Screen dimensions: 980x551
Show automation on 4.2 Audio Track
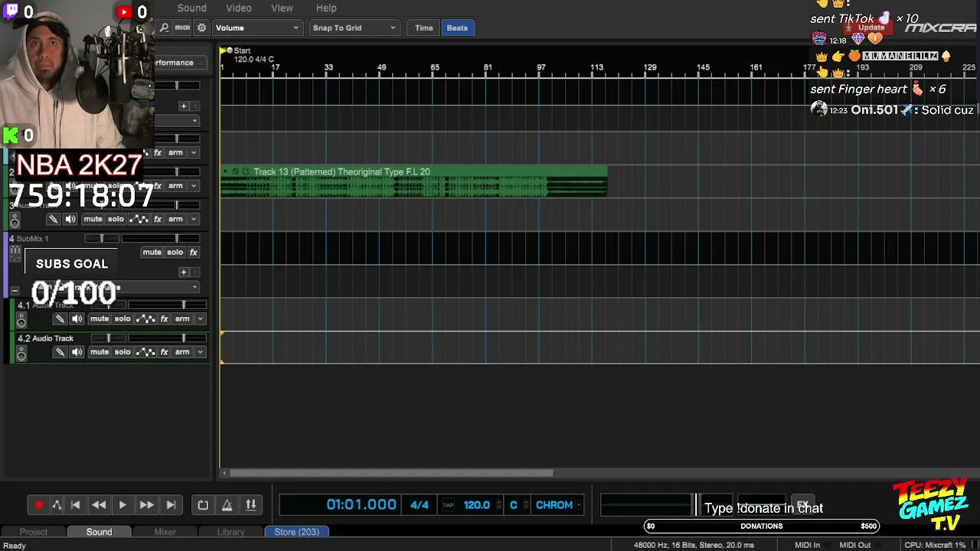tap(145, 352)
